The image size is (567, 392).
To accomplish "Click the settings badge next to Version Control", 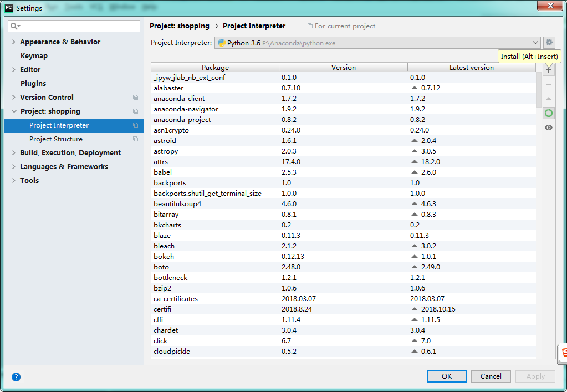I will coord(135,97).
